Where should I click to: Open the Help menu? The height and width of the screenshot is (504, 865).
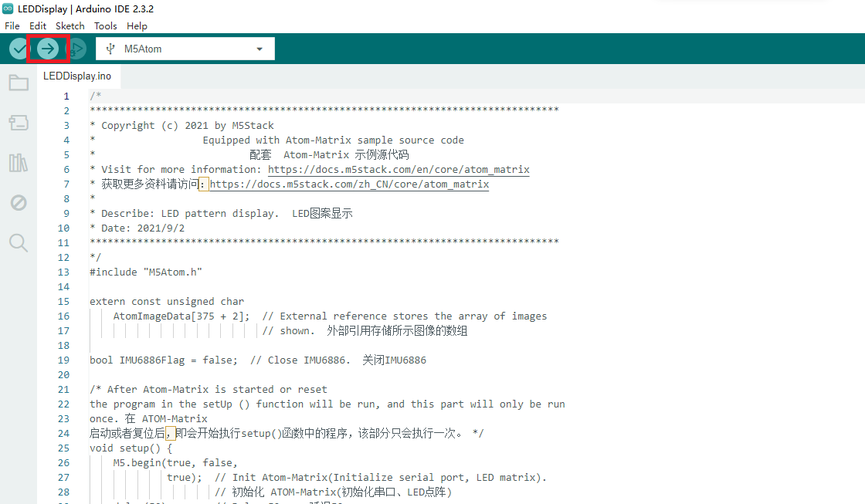coord(137,25)
